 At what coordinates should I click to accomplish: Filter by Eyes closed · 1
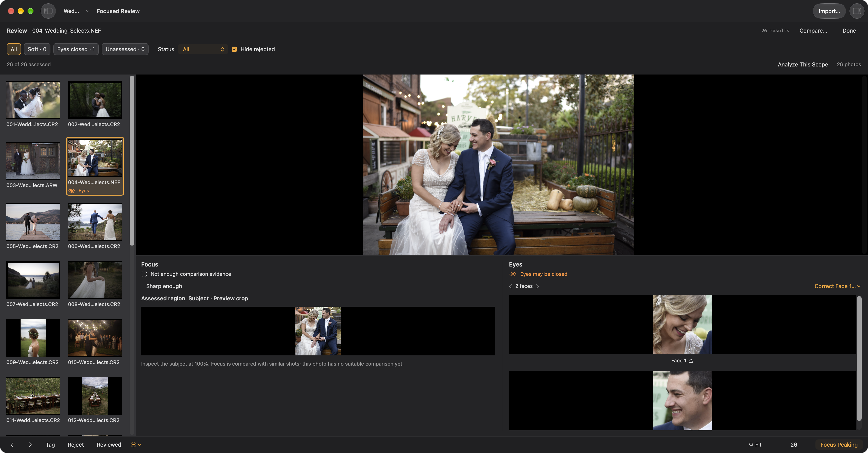(76, 49)
